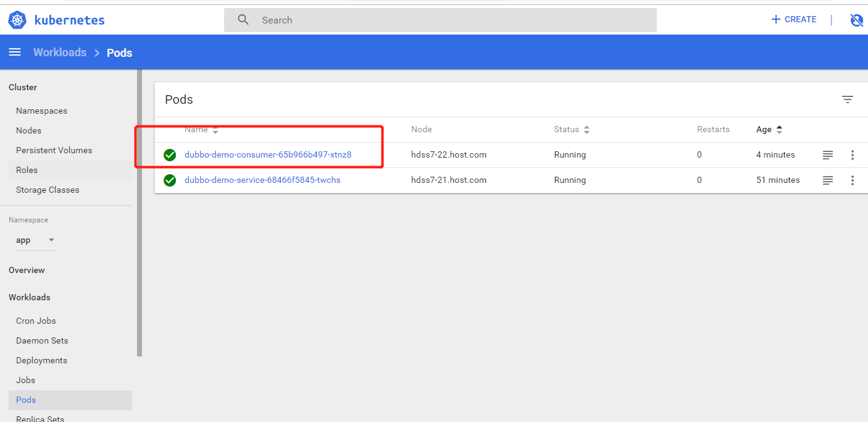Click the CREATE button

click(794, 20)
